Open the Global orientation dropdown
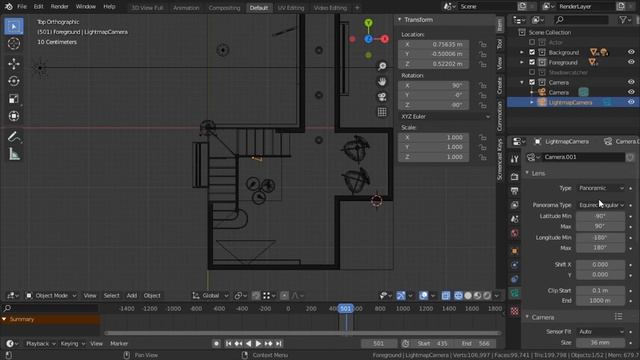This screenshot has width=640, height=360. [x=211, y=296]
